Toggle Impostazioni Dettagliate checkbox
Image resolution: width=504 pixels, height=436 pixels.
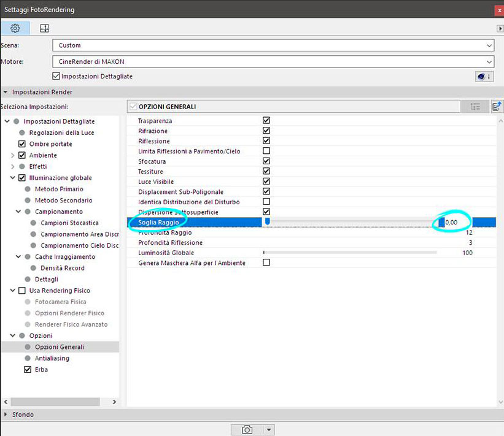(57, 76)
